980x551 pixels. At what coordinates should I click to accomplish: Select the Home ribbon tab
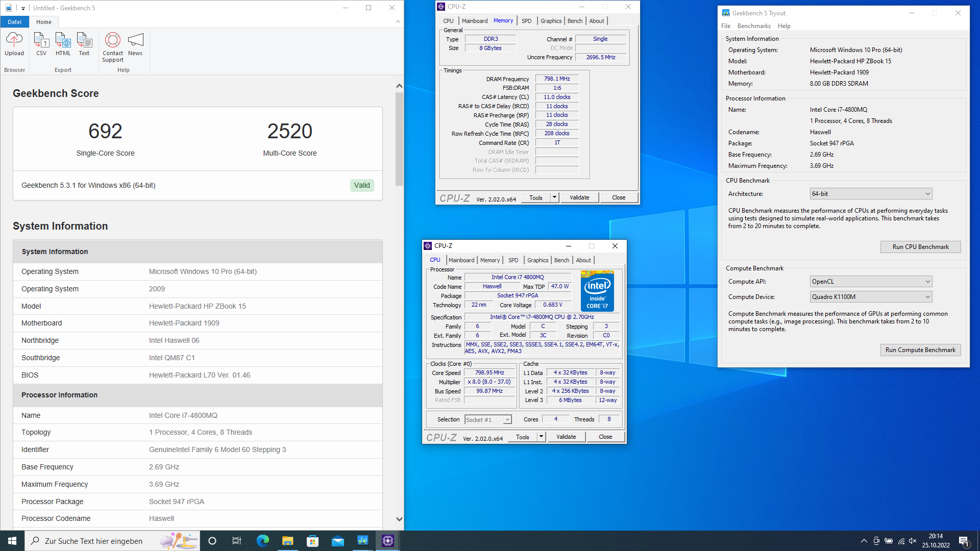pos(44,22)
